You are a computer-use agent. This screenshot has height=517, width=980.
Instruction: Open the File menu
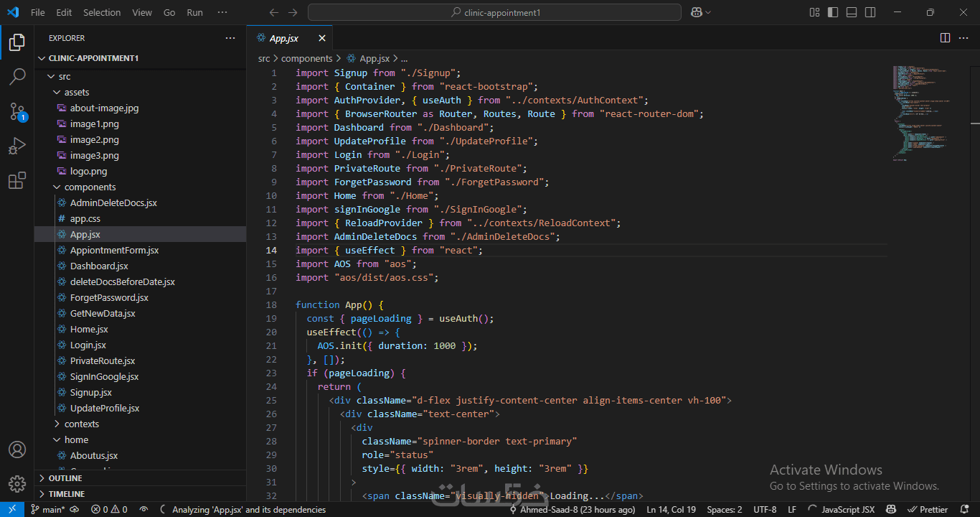point(38,12)
